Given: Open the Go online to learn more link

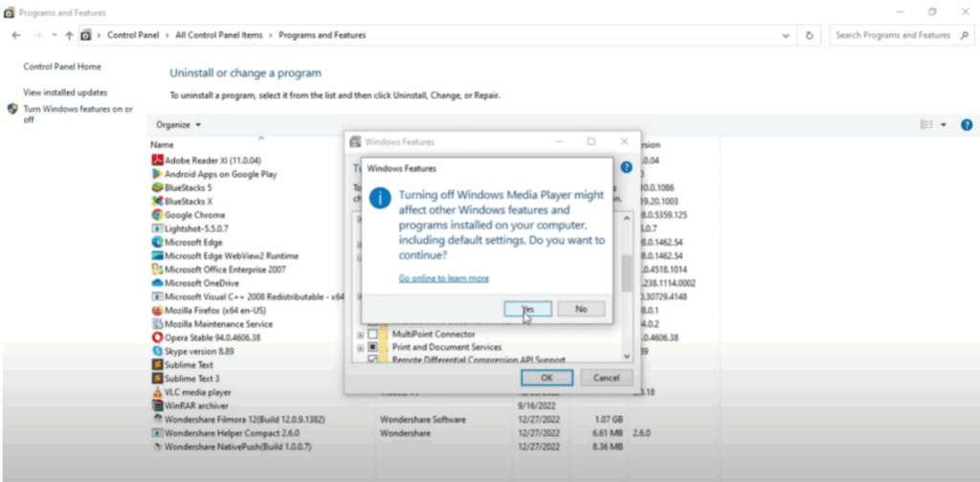Looking at the screenshot, I should tap(444, 278).
